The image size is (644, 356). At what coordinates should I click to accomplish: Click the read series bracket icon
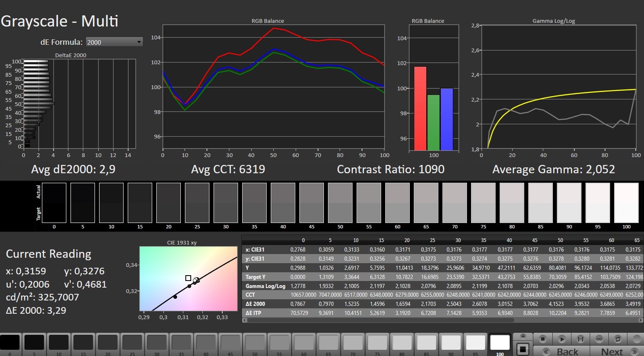pos(581,339)
